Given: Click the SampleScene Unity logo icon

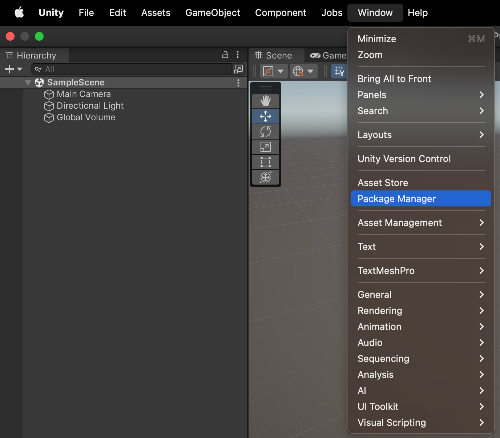Looking at the screenshot, I should point(39,82).
